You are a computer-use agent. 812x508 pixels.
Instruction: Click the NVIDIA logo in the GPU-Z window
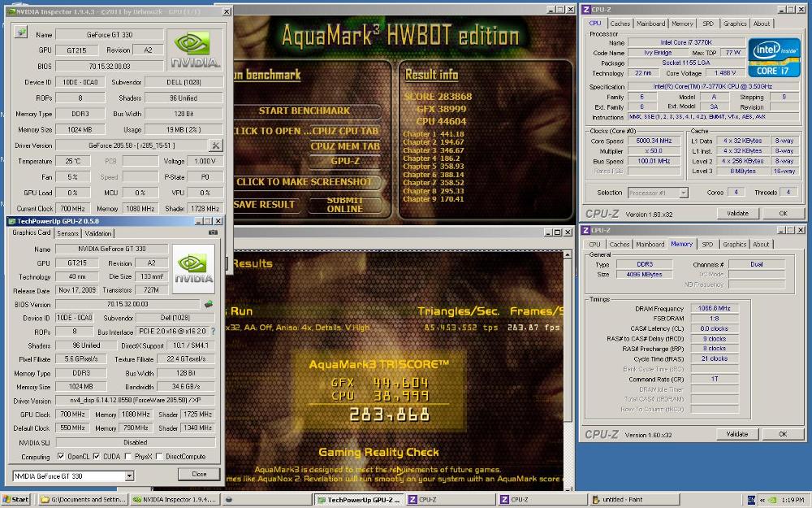193,269
